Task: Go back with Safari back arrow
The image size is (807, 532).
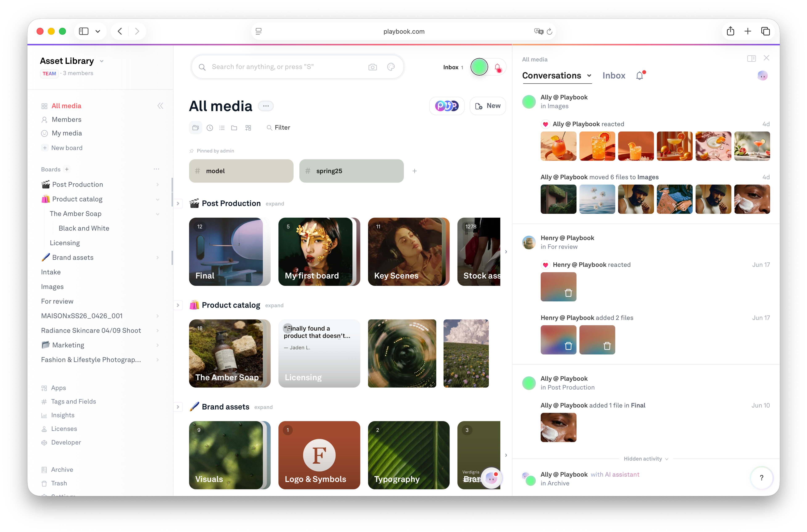Action: pos(120,31)
